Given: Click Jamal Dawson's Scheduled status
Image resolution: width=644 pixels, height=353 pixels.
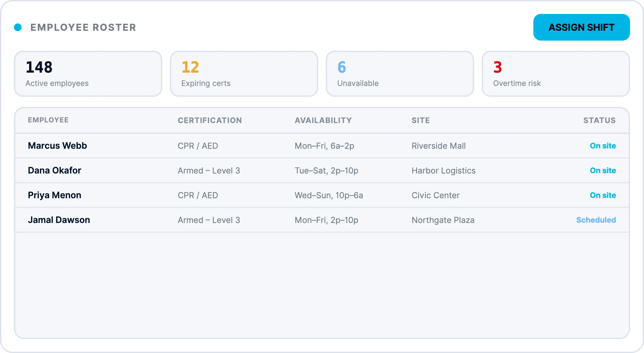Looking at the screenshot, I should 596,220.
